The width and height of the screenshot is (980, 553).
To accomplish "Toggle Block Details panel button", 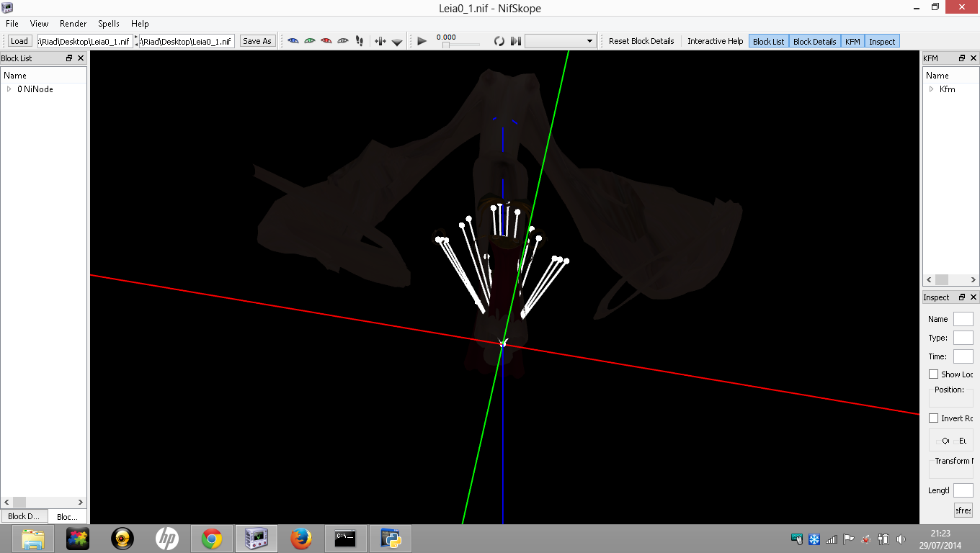I will [815, 41].
